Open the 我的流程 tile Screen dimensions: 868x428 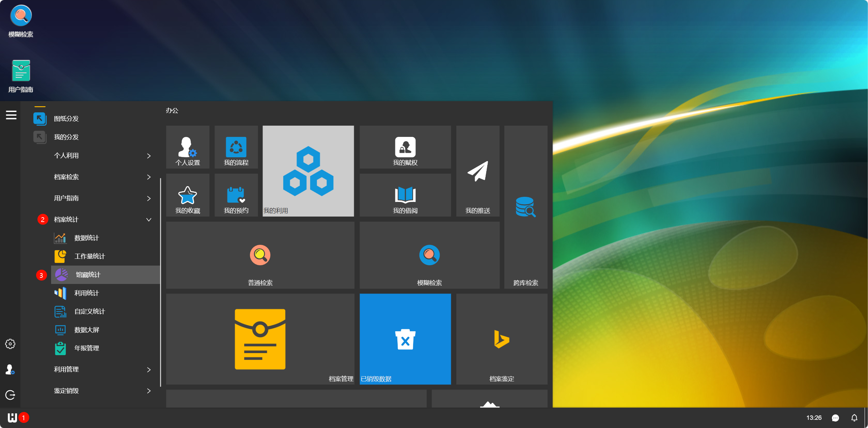pyautogui.click(x=236, y=147)
